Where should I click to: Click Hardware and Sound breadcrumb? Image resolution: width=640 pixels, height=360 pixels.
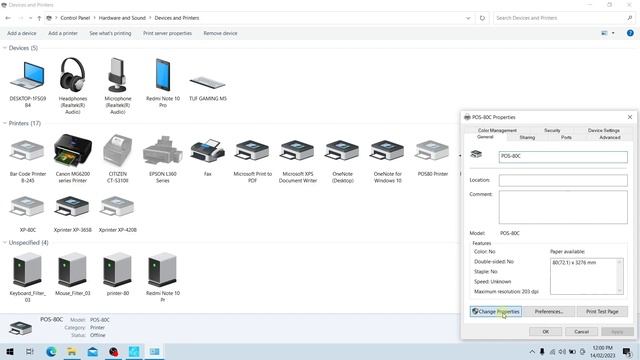122,18
